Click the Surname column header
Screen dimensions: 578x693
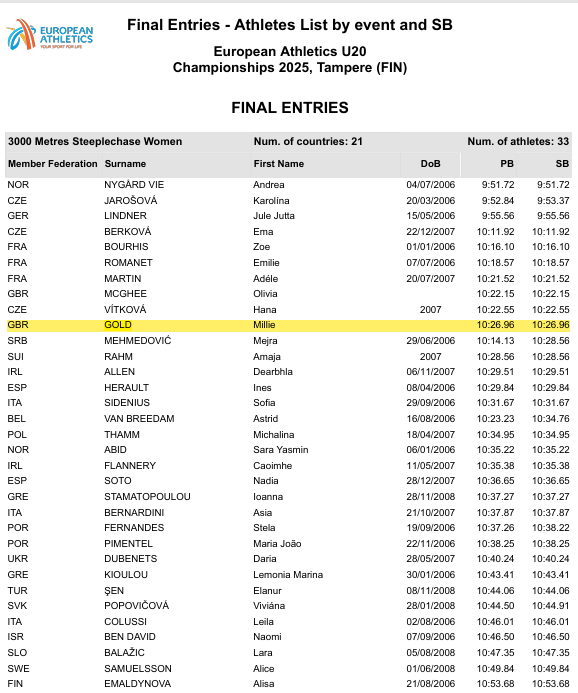(x=125, y=164)
